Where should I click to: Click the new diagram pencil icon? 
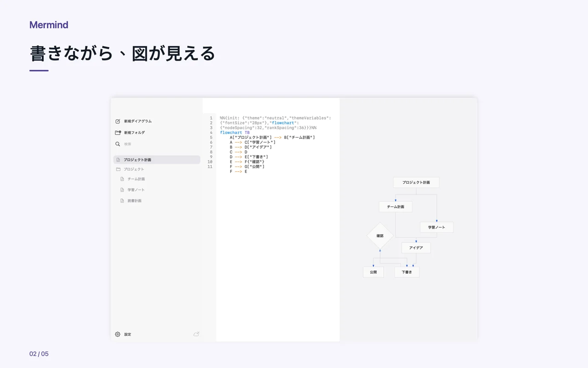click(x=118, y=121)
